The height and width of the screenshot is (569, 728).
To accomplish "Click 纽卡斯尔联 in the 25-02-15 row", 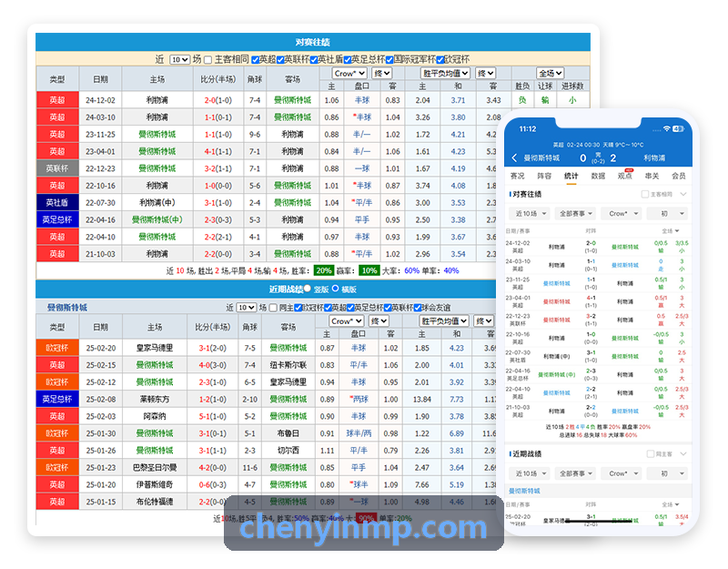I will click(x=288, y=365).
